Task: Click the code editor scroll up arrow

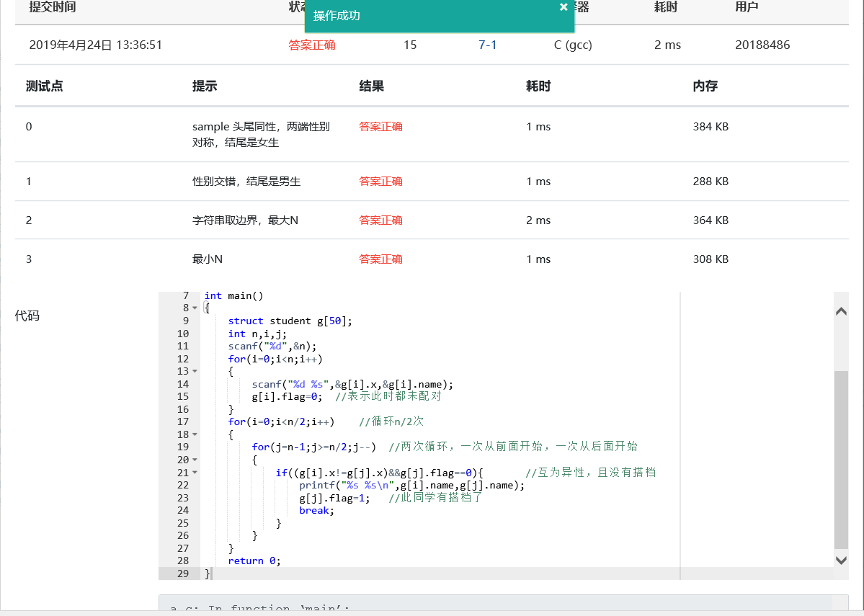Action: tap(841, 311)
